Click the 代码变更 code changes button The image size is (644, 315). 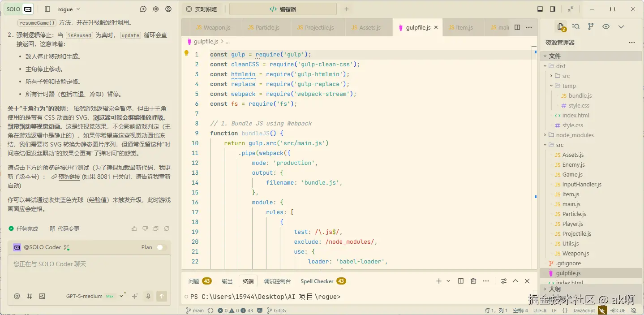[64, 229]
